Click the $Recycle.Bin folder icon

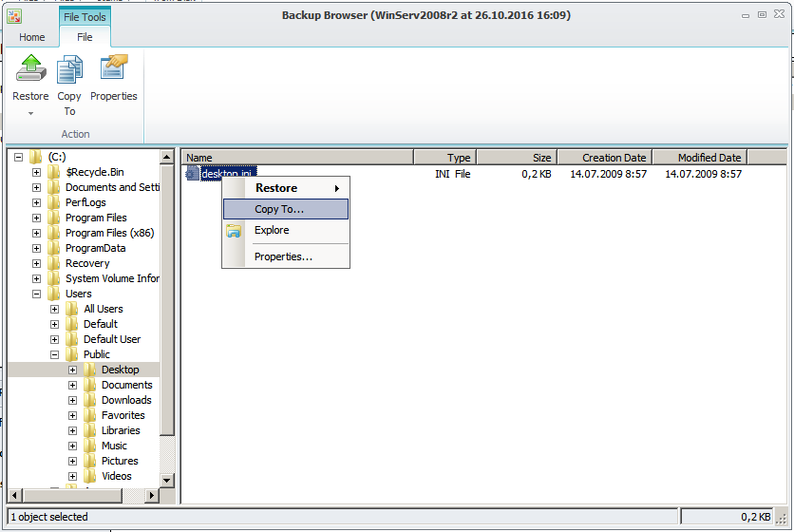tap(54, 172)
